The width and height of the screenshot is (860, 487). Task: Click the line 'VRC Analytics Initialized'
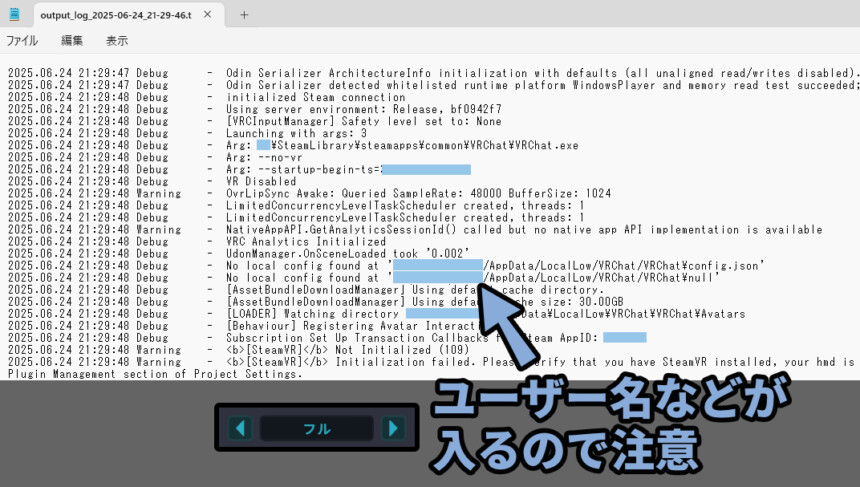pos(197,242)
